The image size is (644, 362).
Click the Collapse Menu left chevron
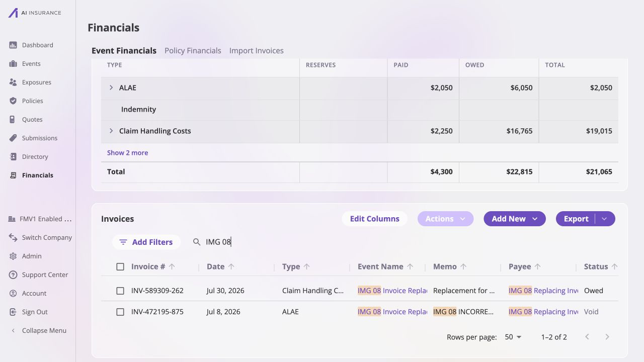(13, 331)
